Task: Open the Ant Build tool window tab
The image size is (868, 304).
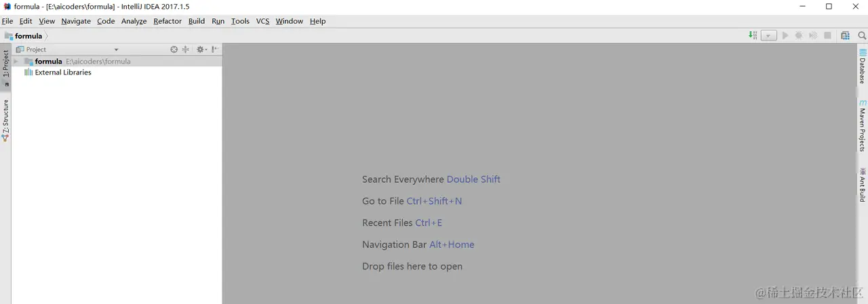Action: pyautogui.click(x=863, y=184)
